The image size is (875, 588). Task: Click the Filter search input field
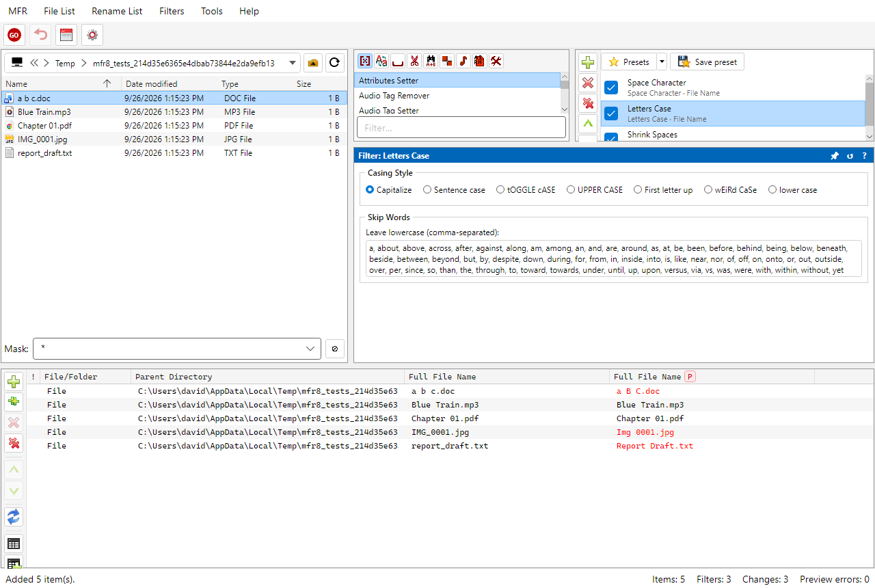(x=461, y=128)
